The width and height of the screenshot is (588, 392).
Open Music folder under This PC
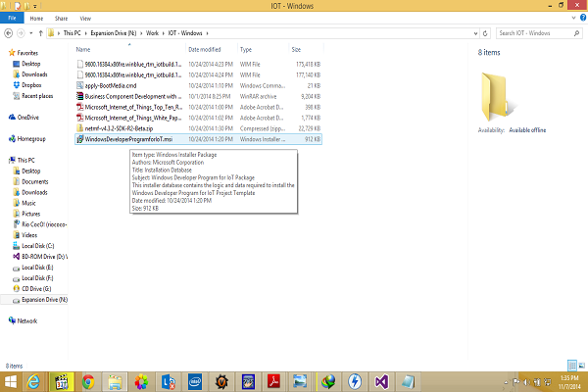coord(24,203)
